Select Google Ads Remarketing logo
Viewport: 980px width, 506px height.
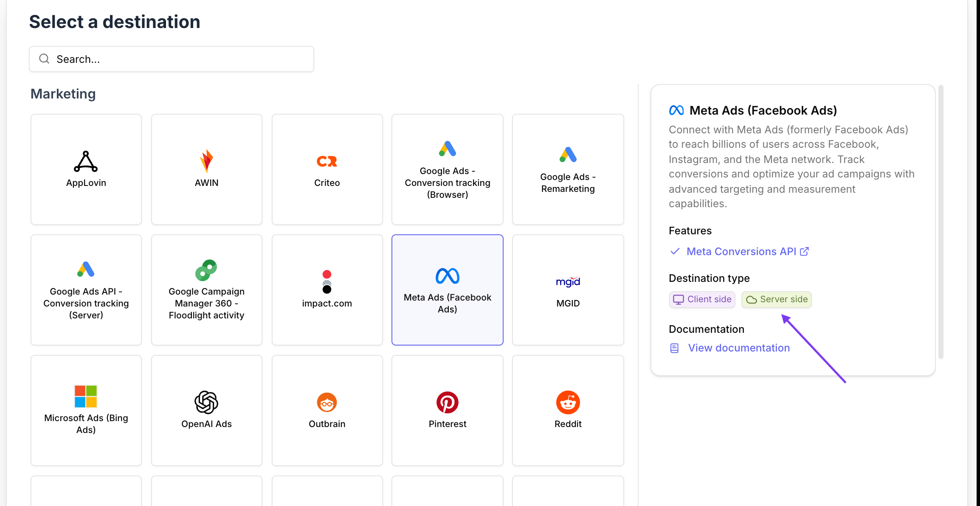568,155
